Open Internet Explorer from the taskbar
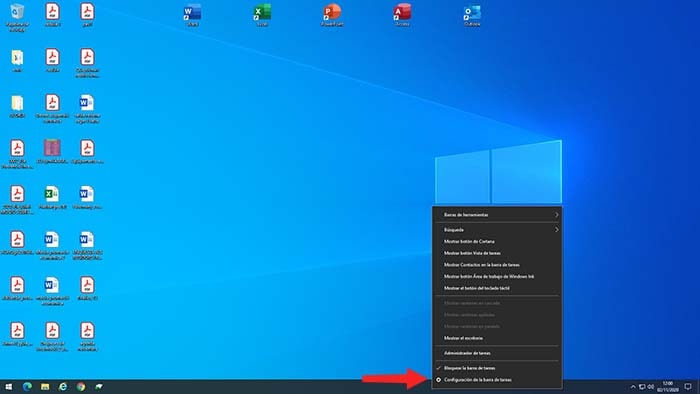This screenshot has height=394, width=700. pyautogui.click(x=63, y=386)
